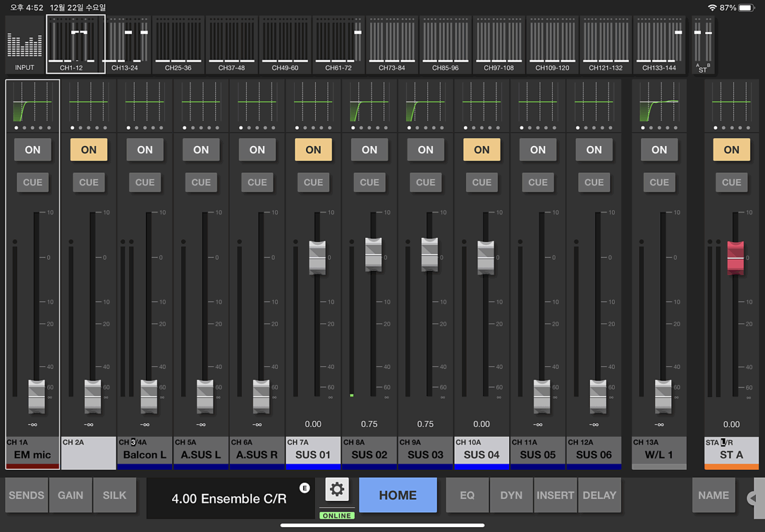Click the clock in status bar
Image resolution: width=765 pixels, height=532 pixels.
27,8
